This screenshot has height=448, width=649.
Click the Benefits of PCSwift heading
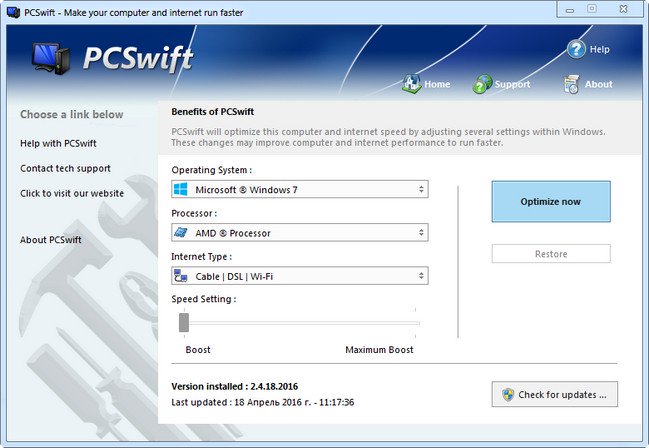point(213,112)
